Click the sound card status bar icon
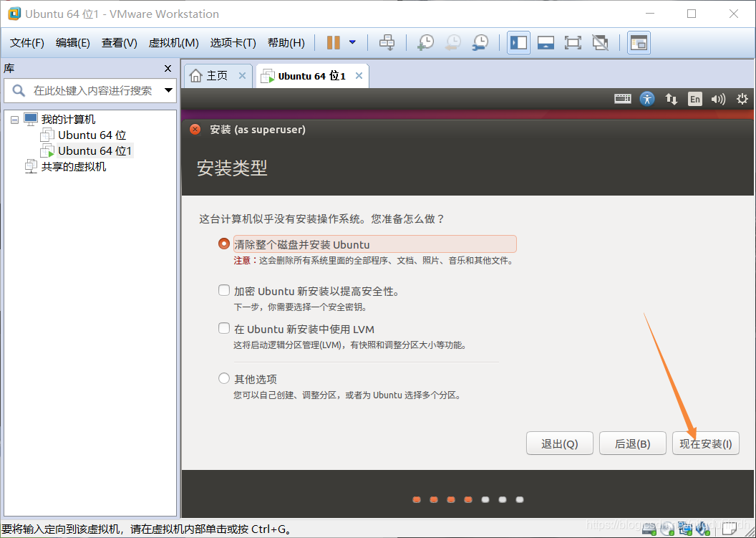Screen dimensions: 756x538 coord(703,530)
